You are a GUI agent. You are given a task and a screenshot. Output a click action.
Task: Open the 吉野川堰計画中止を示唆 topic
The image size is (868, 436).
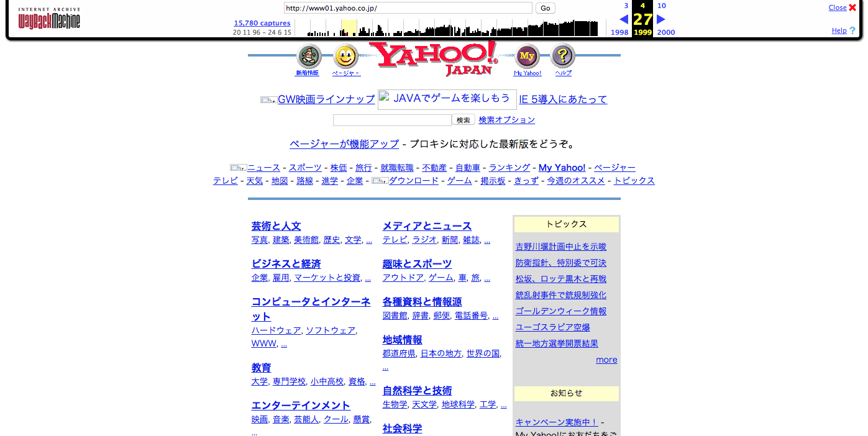click(561, 247)
